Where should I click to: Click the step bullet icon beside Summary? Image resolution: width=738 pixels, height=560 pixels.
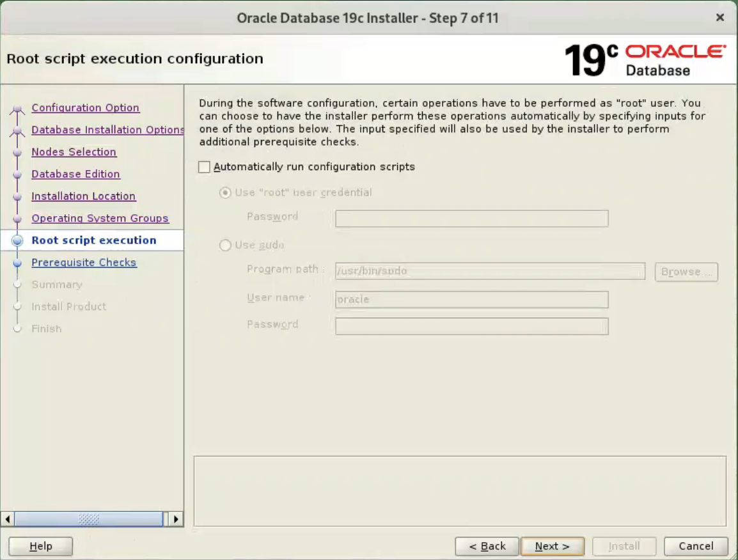click(17, 284)
